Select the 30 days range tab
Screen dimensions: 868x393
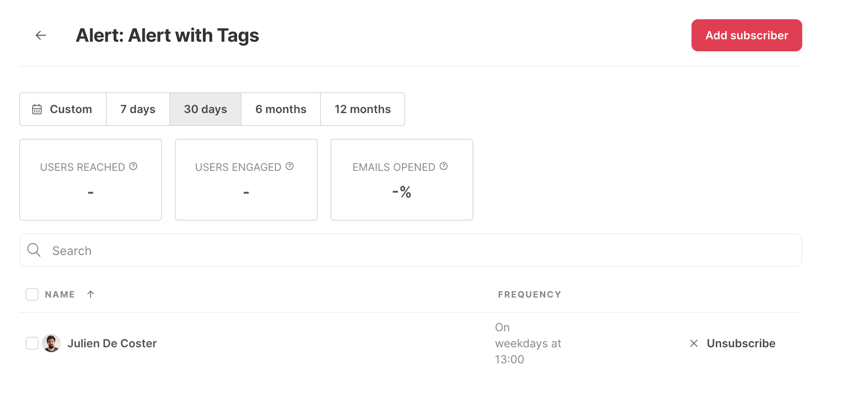pyautogui.click(x=205, y=109)
